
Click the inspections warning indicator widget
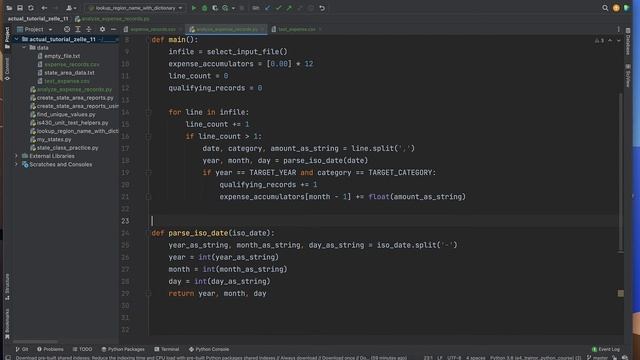tap(600, 40)
